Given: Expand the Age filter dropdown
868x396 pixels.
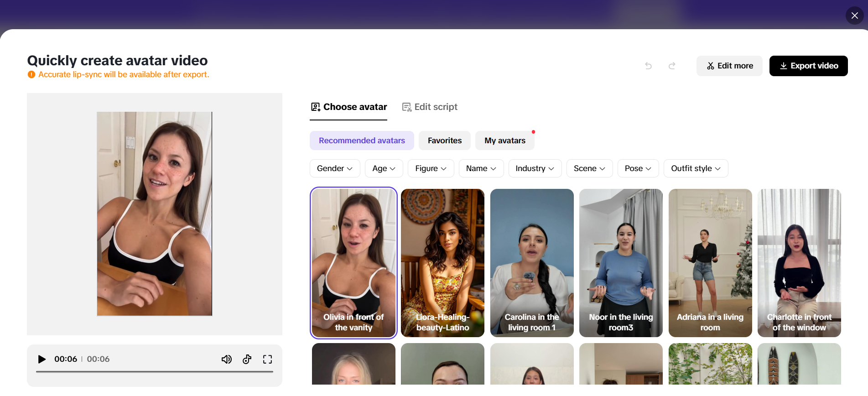Looking at the screenshot, I should (384, 168).
